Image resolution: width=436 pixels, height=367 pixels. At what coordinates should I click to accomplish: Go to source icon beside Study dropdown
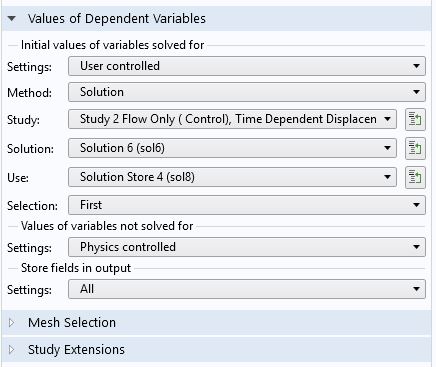pos(415,119)
